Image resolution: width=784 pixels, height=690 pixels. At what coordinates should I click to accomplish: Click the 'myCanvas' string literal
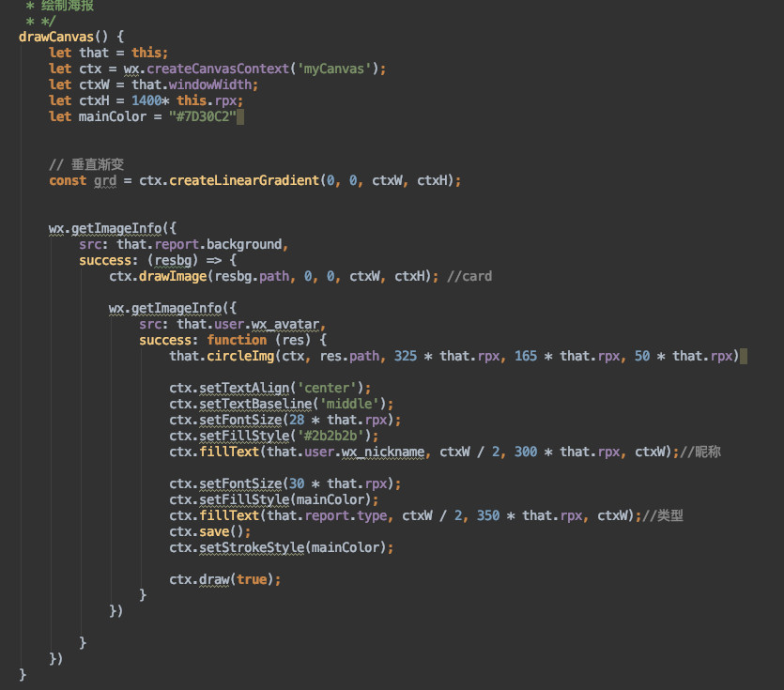[334, 69]
